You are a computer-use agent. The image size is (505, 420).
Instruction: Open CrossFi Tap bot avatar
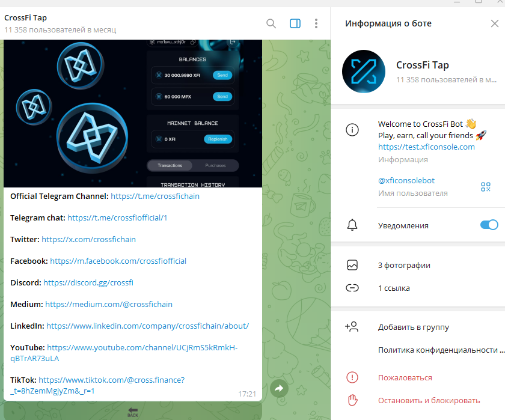[x=364, y=72]
